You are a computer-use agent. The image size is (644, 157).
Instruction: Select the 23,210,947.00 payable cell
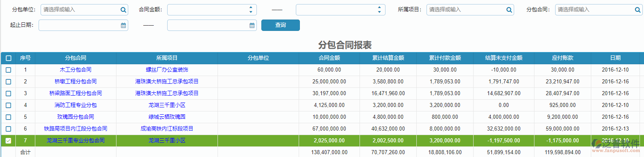point(563,82)
